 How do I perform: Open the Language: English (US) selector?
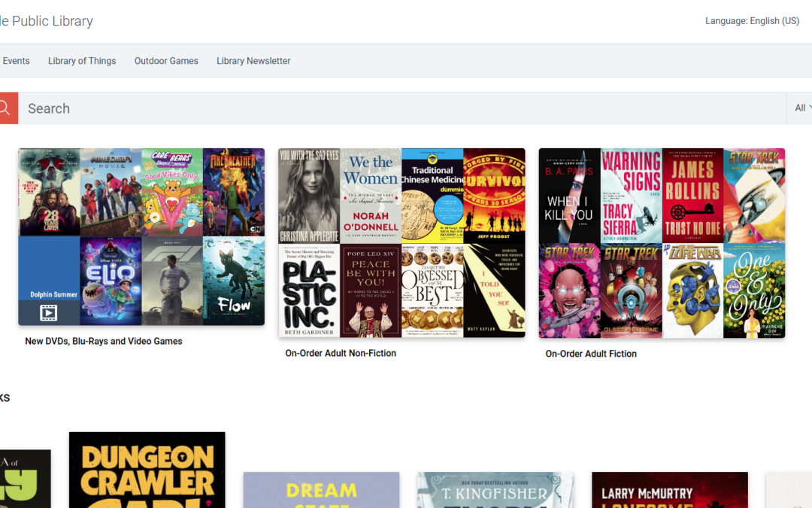coord(752,20)
